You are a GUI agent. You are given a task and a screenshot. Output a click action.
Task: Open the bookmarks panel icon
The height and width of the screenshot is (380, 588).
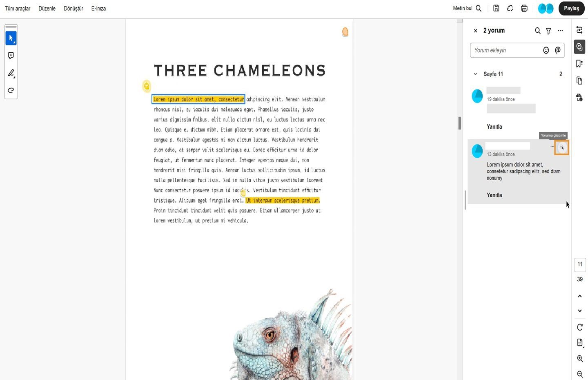coord(579,63)
